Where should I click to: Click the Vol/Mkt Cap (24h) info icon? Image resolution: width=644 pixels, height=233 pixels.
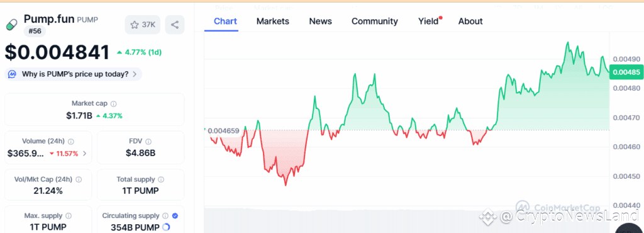click(x=79, y=179)
